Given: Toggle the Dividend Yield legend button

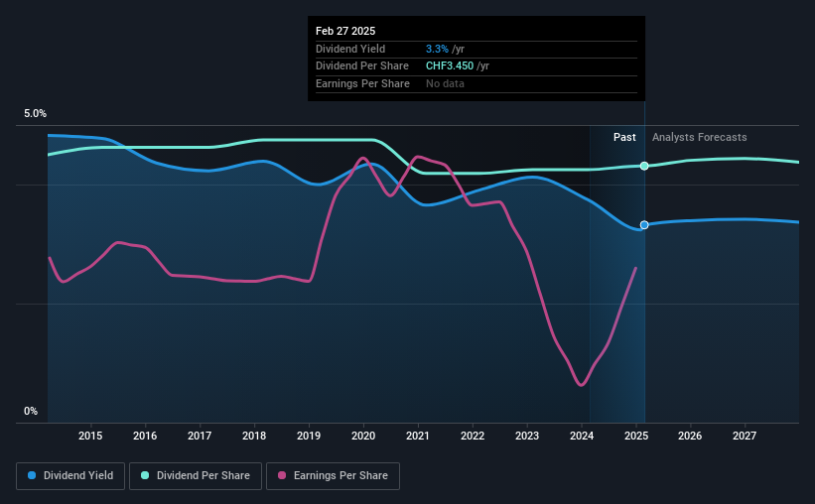Looking at the screenshot, I should 70,476.
